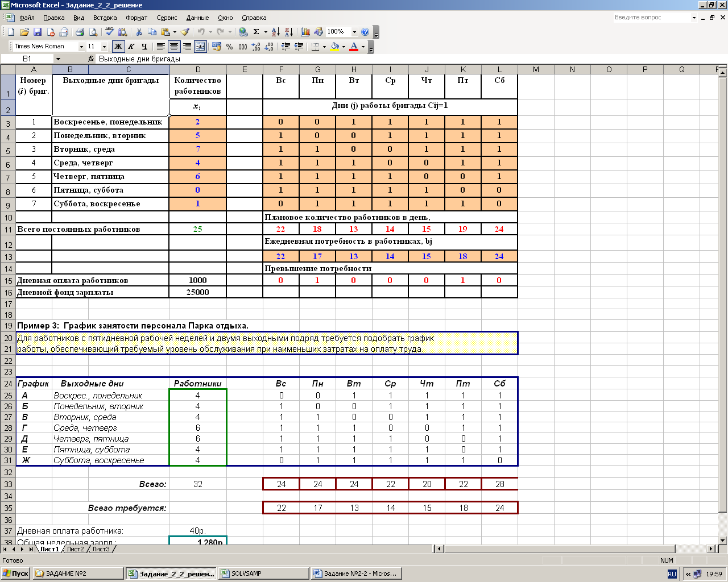Expand the AutoSum dropdown arrow
Screen dimensions: 728x582
click(266, 32)
